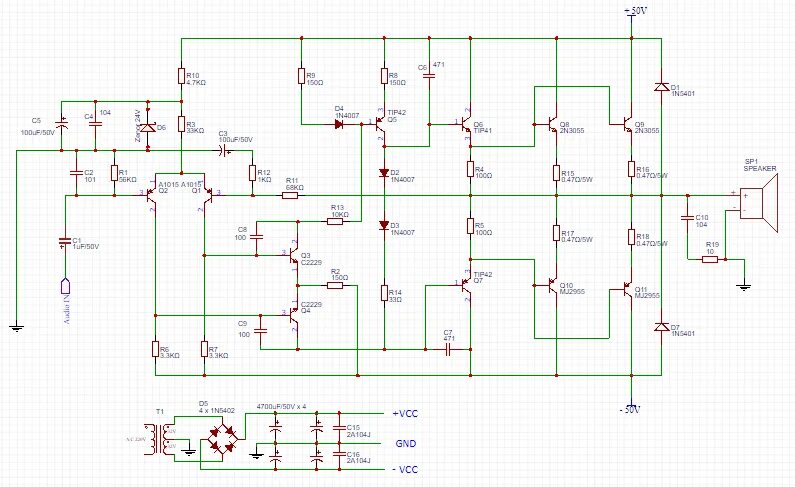Select resistor R4 100Ω symbol
The image size is (795, 487).
(x=470, y=169)
